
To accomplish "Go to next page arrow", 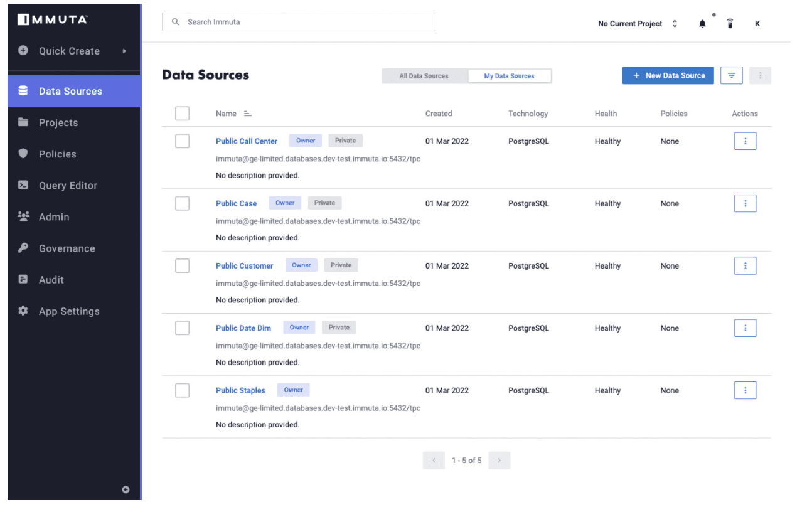I will click(x=499, y=461).
